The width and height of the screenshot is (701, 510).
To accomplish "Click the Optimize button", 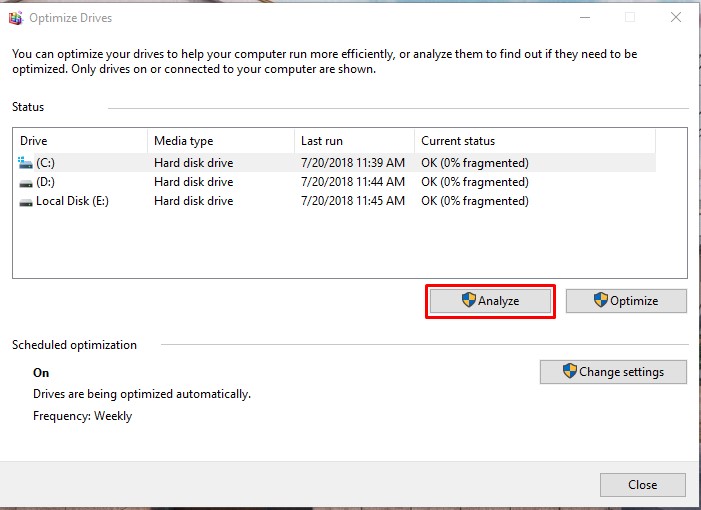I will pyautogui.click(x=626, y=301).
